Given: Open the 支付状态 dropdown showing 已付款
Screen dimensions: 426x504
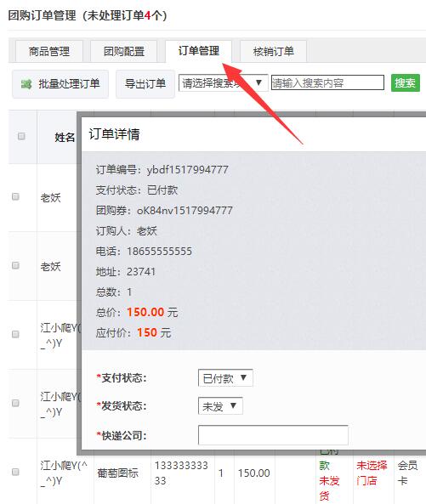Looking at the screenshot, I should click(x=225, y=378).
